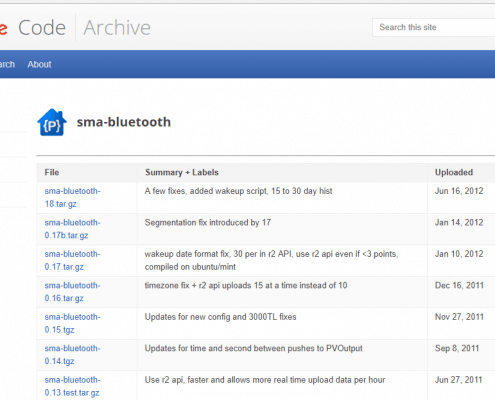Open the sma-bluetooth-0.14.tgz link
This screenshot has width=495, height=400.
(x=72, y=355)
